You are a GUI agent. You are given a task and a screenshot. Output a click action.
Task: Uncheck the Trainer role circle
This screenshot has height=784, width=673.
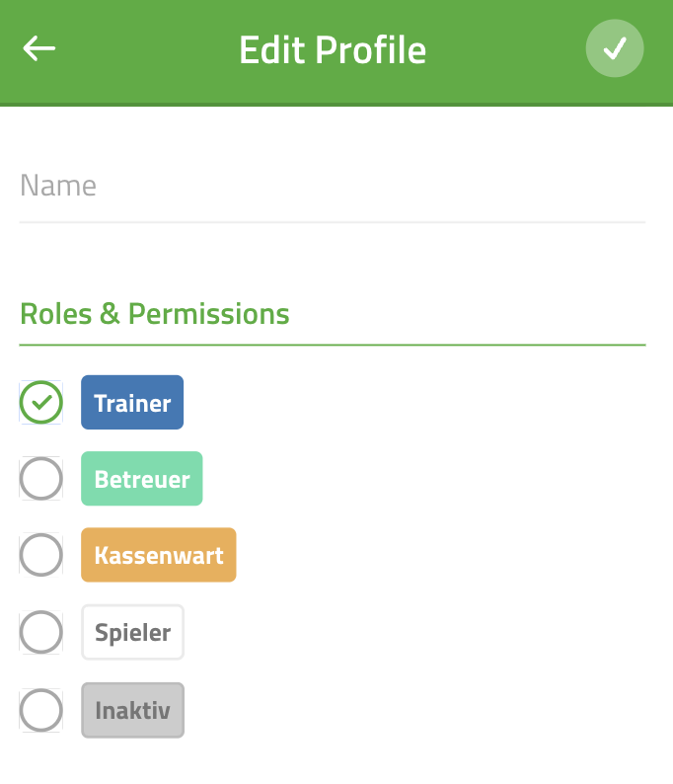coord(41,402)
